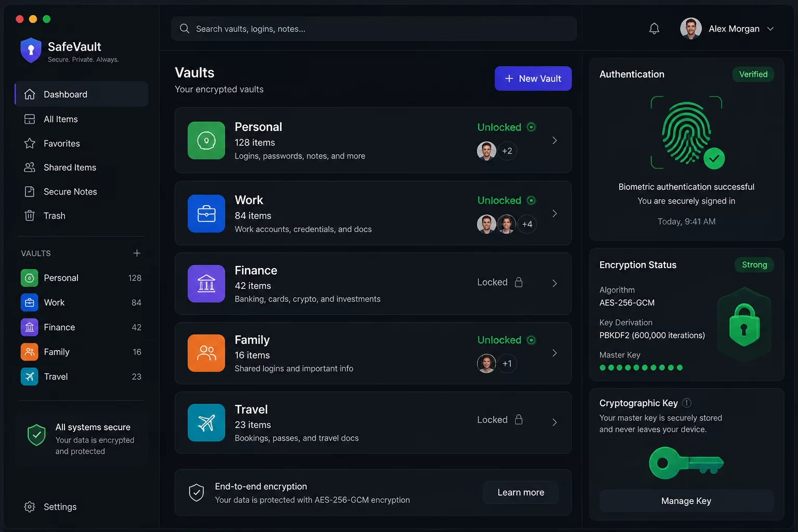Click the purple Finance bank card icon
The width and height of the screenshot is (798, 532).
pyautogui.click(x=206, y=284)
